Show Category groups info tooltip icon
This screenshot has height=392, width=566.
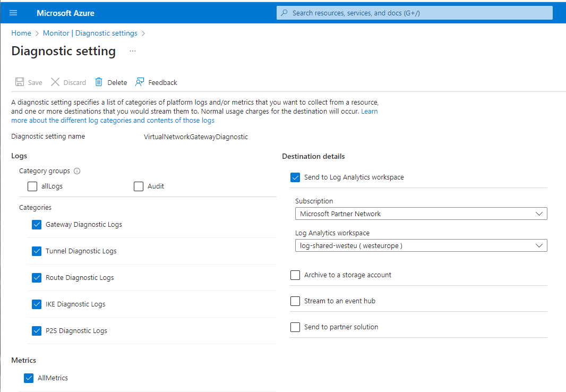pos(77,171)
